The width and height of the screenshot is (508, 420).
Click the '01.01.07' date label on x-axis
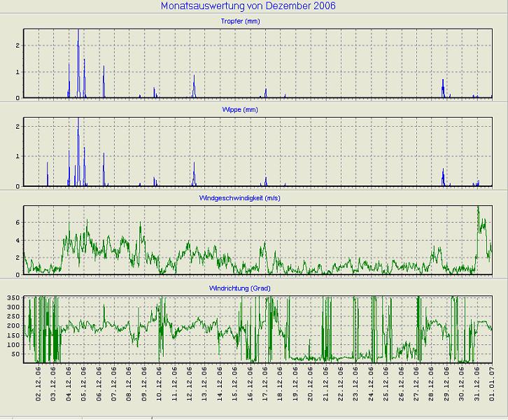(493, 386)
